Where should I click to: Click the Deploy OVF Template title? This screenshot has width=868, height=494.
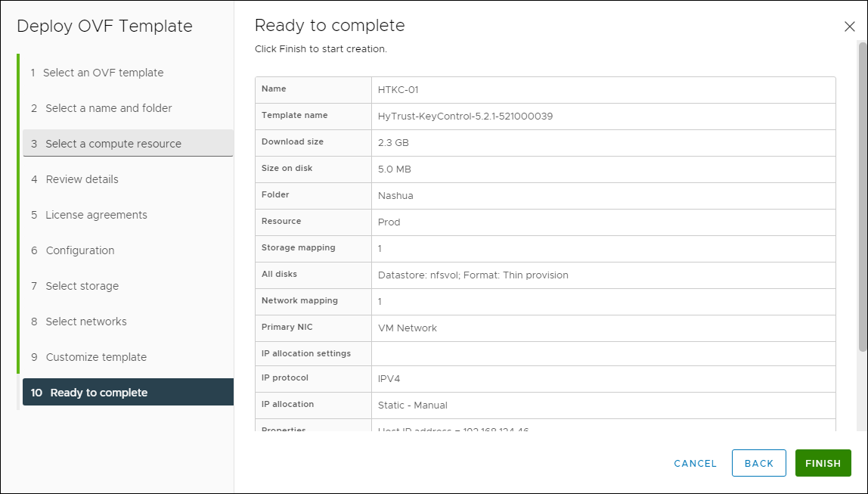[104, 26]
